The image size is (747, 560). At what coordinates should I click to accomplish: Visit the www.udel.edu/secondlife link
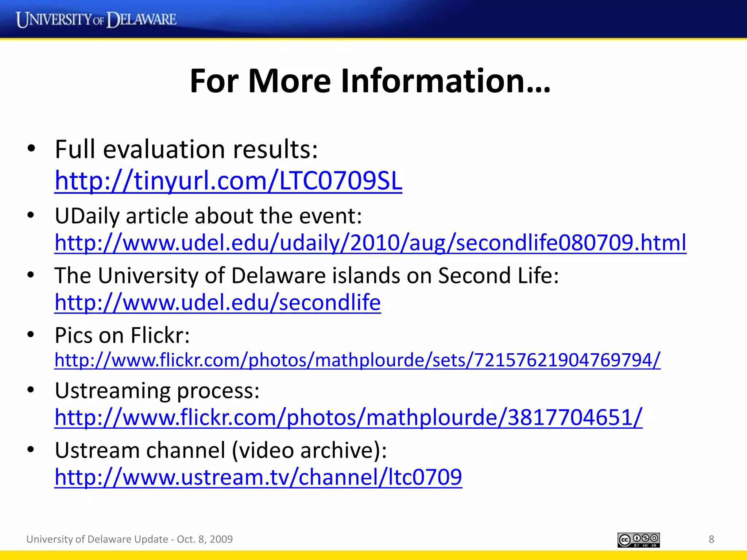[x=218, y=303]
